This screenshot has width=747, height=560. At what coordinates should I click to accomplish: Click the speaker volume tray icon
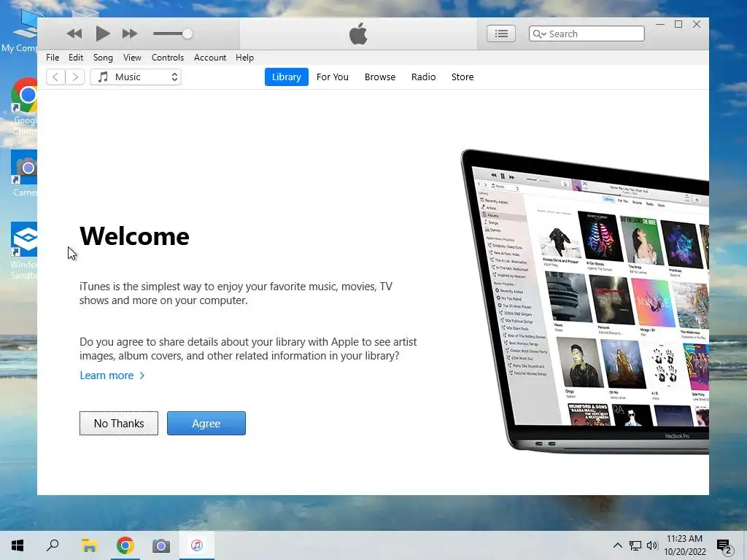pyautogui.click(x=652, y=545)
